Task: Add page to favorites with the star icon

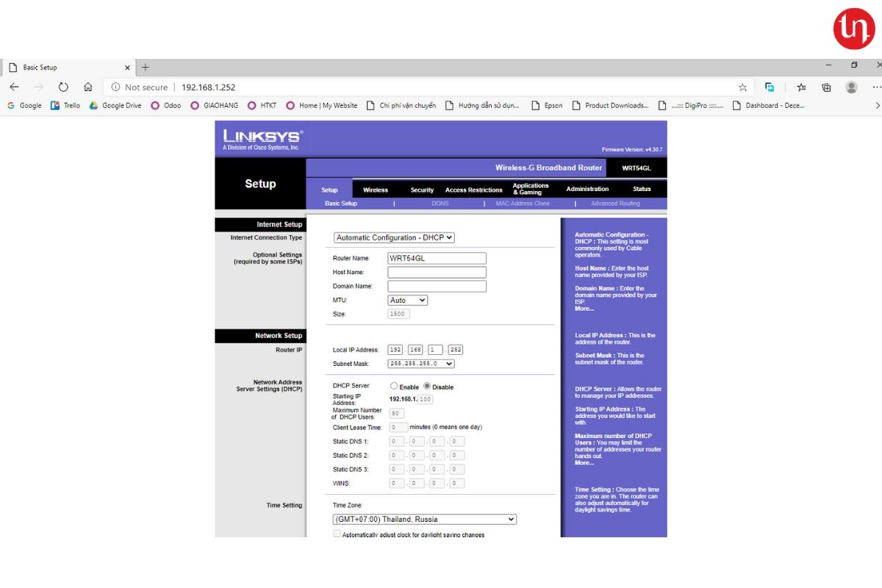Action: 743,87
